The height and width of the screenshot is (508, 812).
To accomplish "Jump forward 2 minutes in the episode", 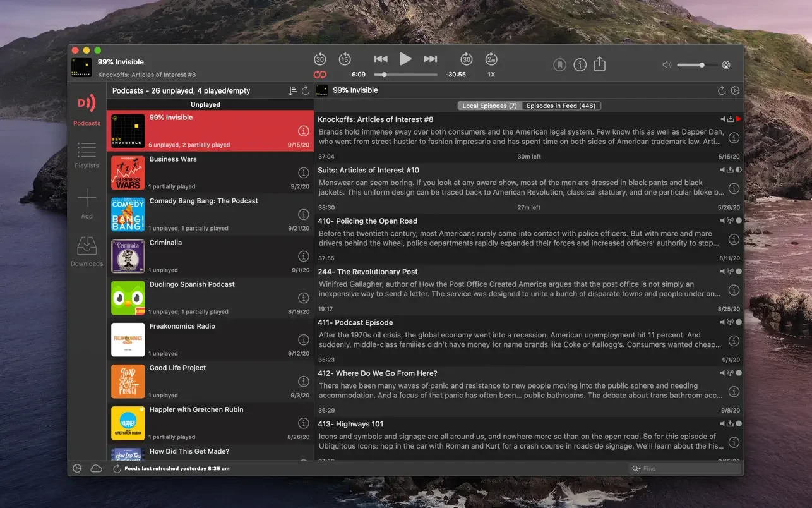I will [x=491, y=59].
